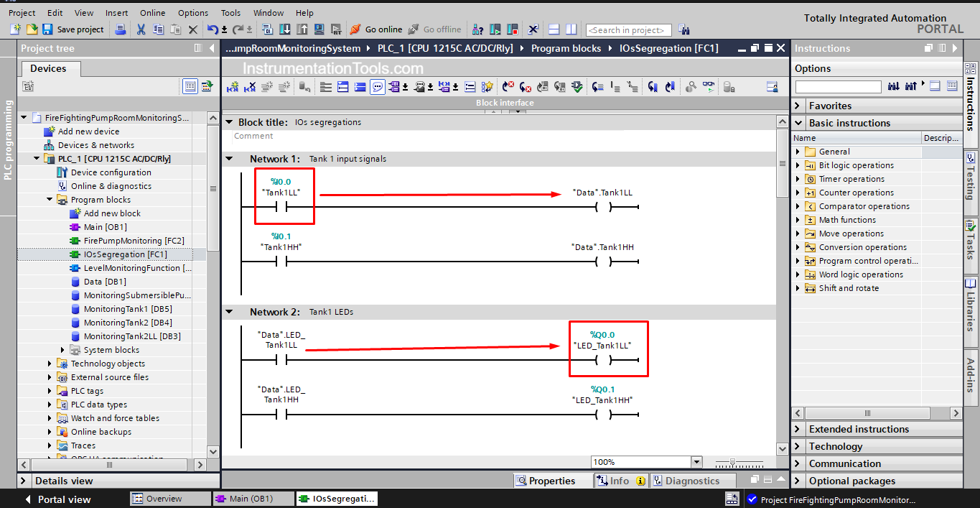Screen dimensions: 980x508
Task: Open the zoom percentage dropdown
Action: click(x=696, y=462)
